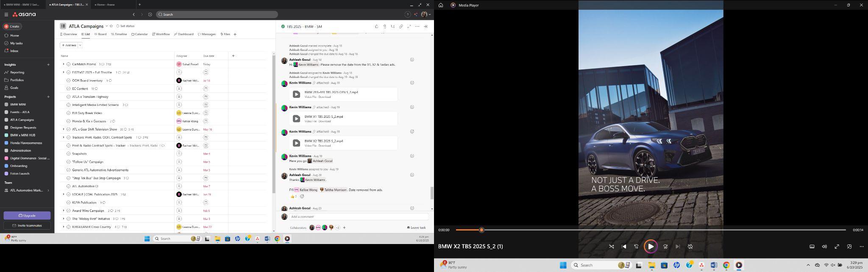The width and height of the screenshot is (868, 272).
Task: Expand The "Mobay First" Initiative subtasks
Action: [64, 219]
